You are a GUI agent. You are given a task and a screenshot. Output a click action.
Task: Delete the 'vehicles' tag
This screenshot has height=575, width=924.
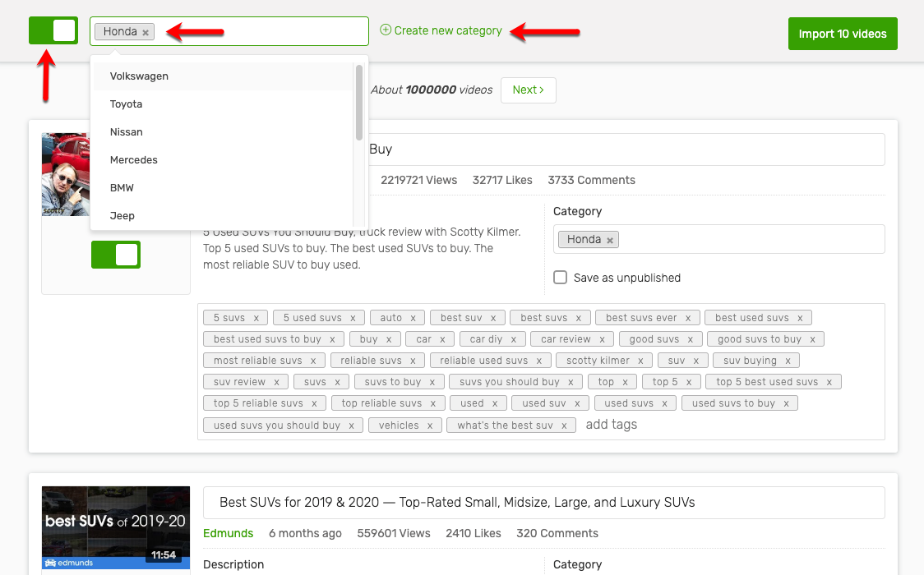(x=430, y=425)
